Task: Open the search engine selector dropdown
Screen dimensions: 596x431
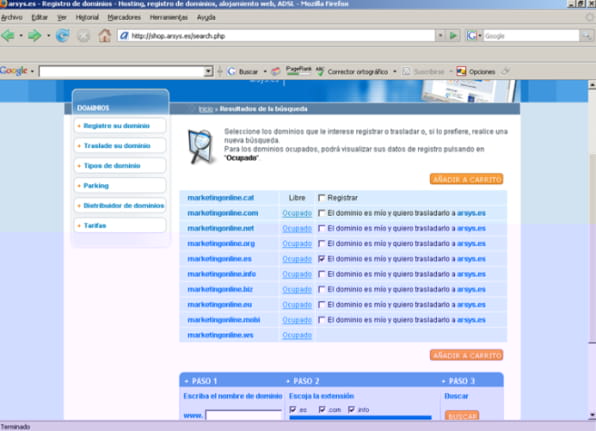Action: (x=480, y=36)
